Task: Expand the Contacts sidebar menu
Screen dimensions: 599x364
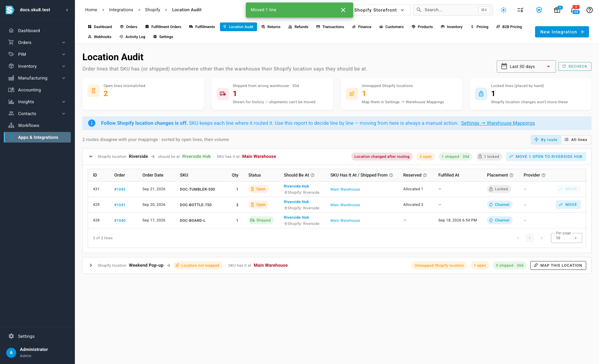Action: [x=37, y=114]
